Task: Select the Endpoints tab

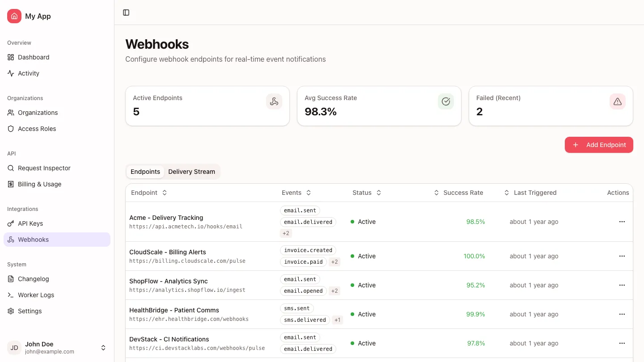Action: coord(145,172)
